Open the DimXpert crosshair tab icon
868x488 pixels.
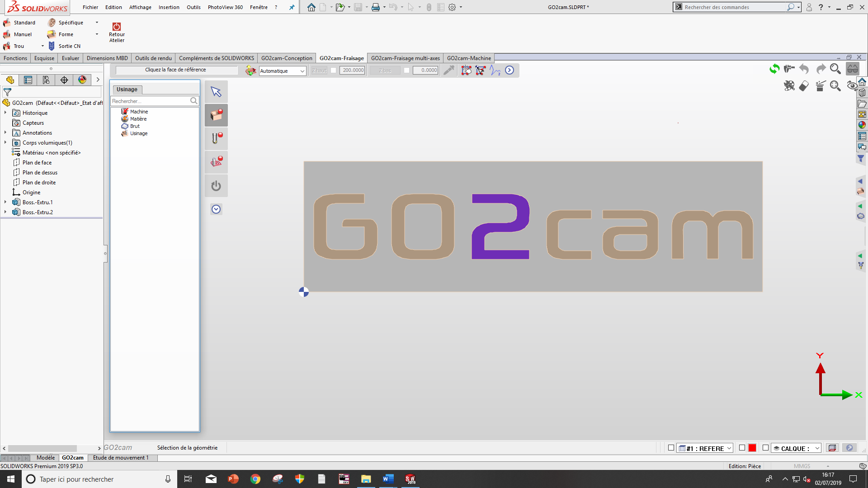[64, 80]
